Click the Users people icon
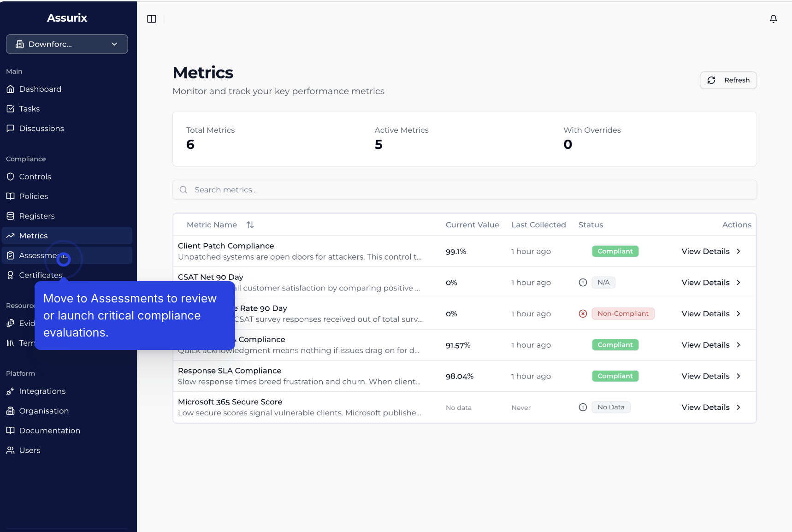The height and width of the screenshot is (532, 792). 11,450
